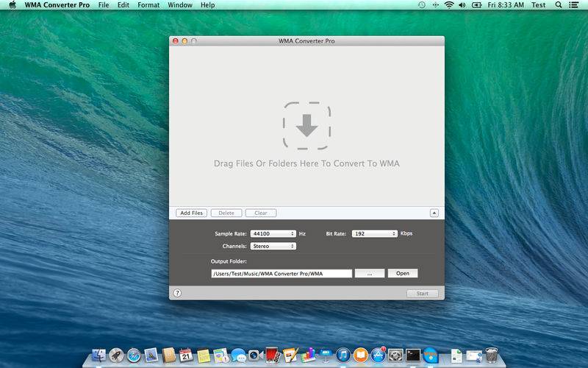This screenshot has height=368, width=588.
Task: Click the browse "..." button
Action: click(x=370, y=273)
